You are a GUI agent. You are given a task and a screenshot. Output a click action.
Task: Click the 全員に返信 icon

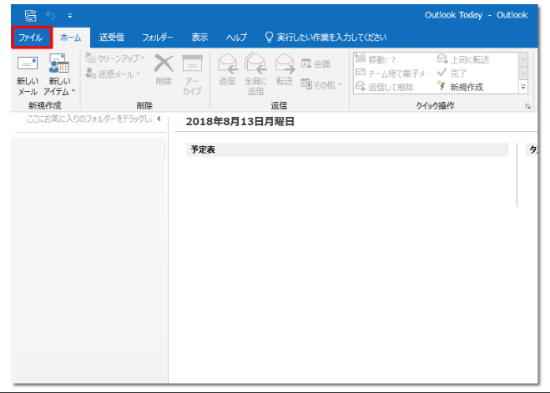click(x=255, y=63)
